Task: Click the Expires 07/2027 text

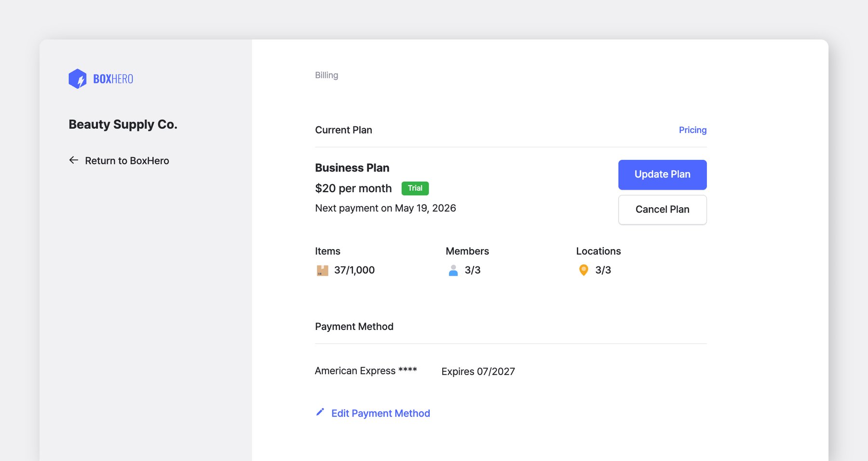Action: (478, 371)
